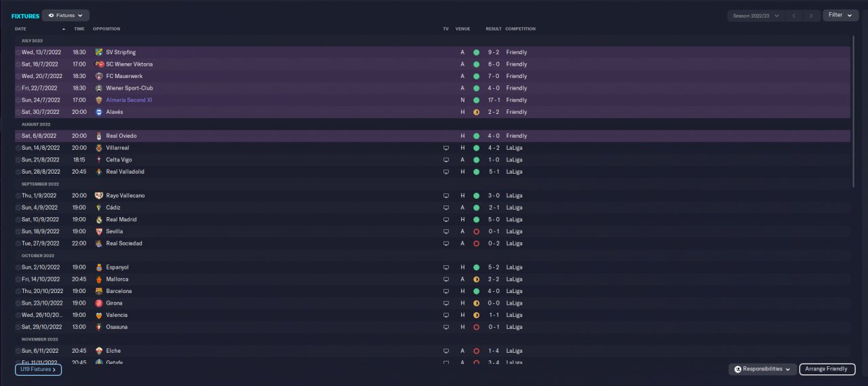Sort fixtures by Date column header
This screenshot has height=386, width=868.
pyautogui.click(x=21, y=29)
